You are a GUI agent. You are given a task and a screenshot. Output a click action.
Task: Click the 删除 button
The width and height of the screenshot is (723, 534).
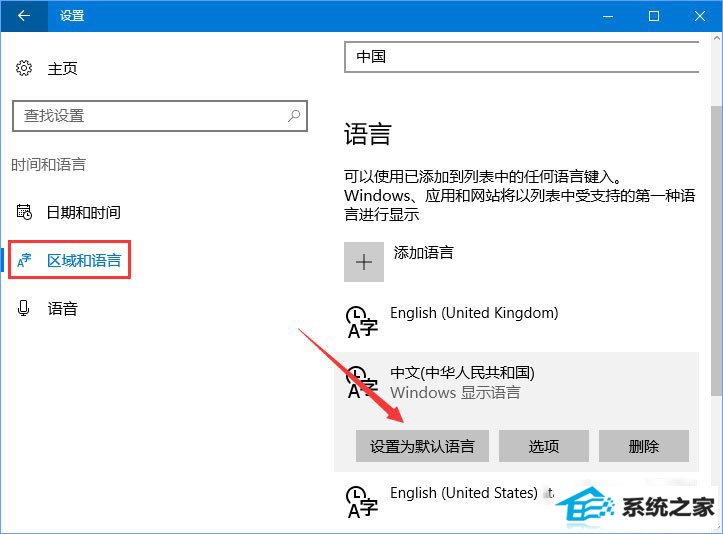(x=644, y=446)
